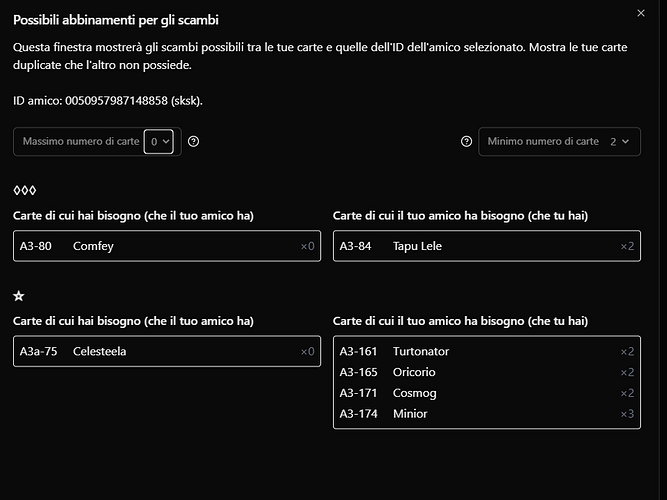Click the A3a-75 card code
This screenshot has width=667, height=500.
point(39,351)
